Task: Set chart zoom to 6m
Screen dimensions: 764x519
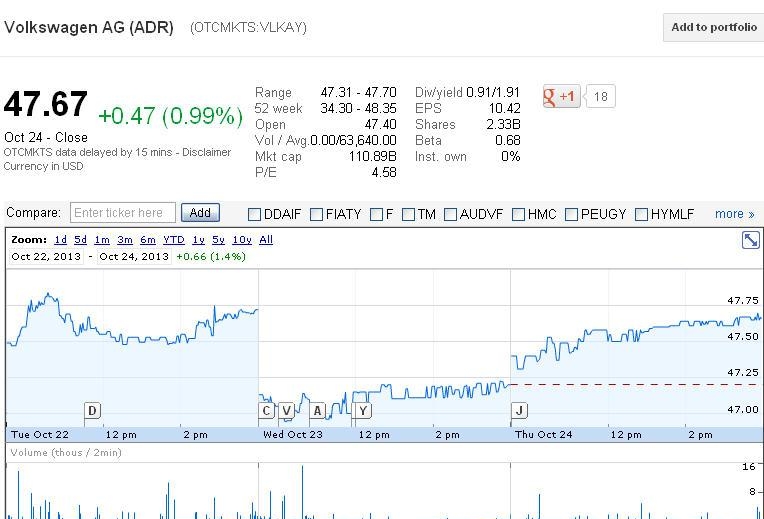Action: coord(148,240)
